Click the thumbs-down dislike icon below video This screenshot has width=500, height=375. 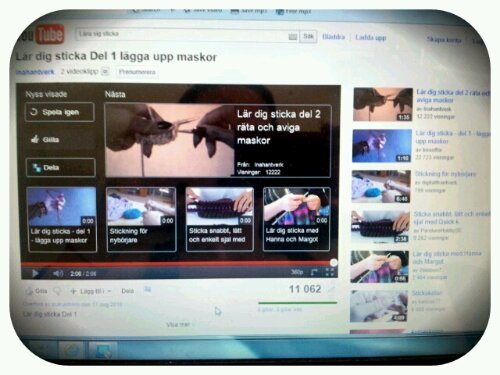[x=57, y=291]
